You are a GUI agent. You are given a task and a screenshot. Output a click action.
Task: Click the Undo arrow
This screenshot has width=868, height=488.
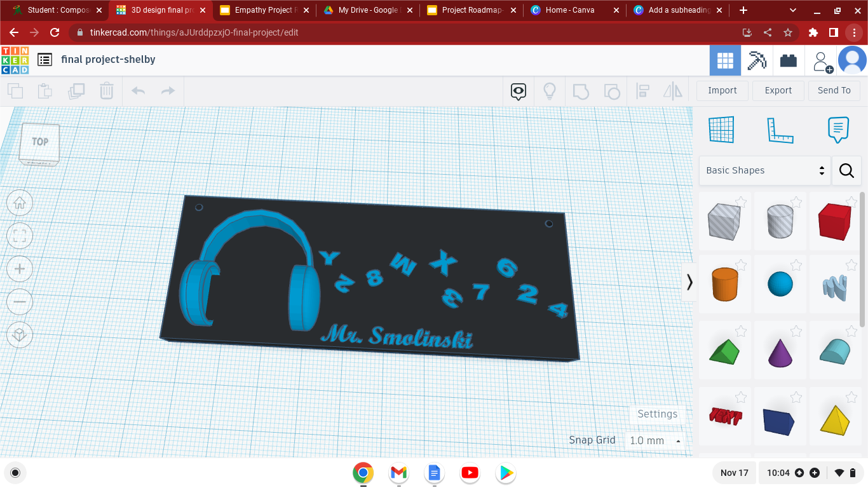click(x=138, y=91)
